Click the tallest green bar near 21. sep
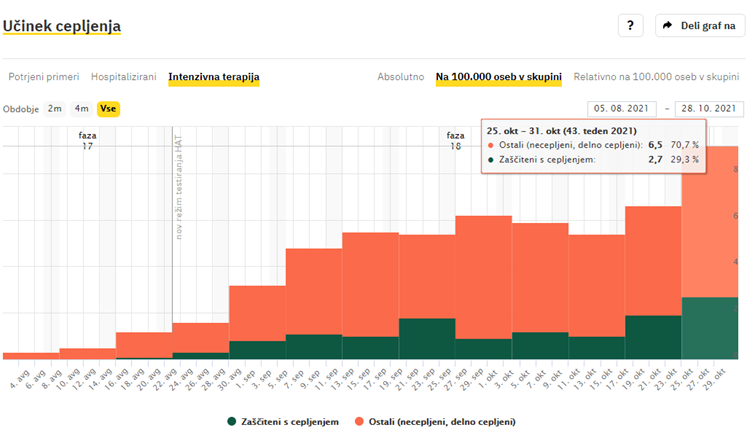Screen dimensions: 753x433 427,338
